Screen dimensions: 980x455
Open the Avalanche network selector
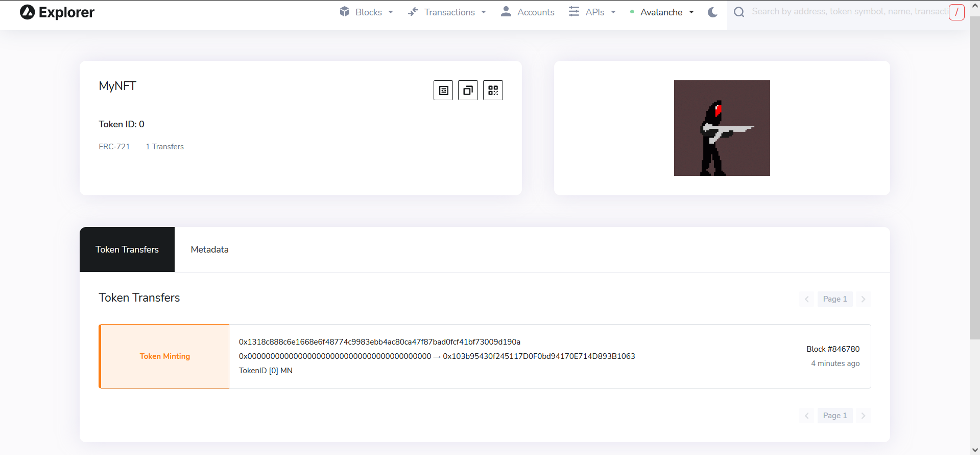tap(662, 12)
